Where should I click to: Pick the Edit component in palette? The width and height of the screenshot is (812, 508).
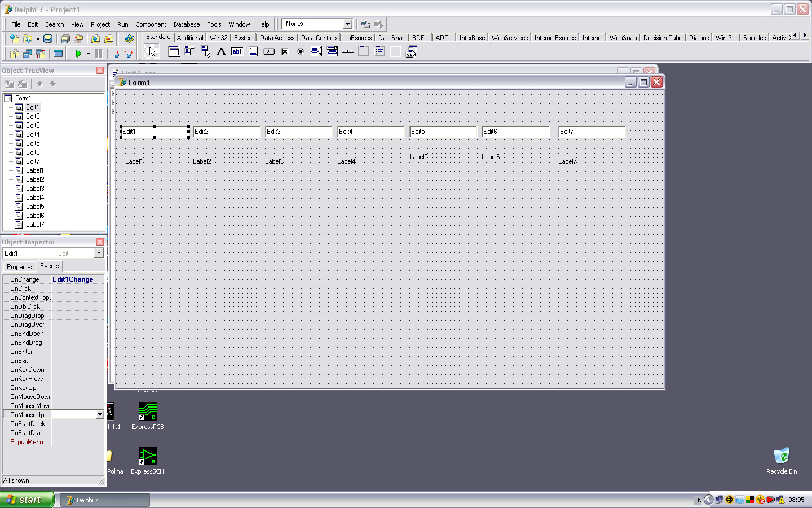(237, 51)
